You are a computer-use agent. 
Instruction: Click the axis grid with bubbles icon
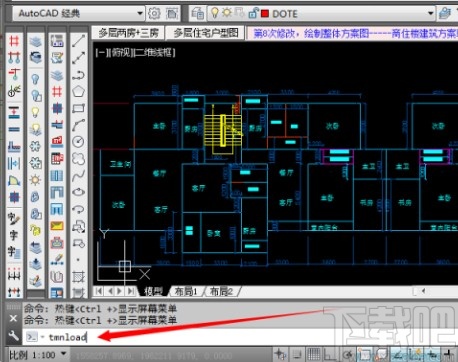[14, 57]
